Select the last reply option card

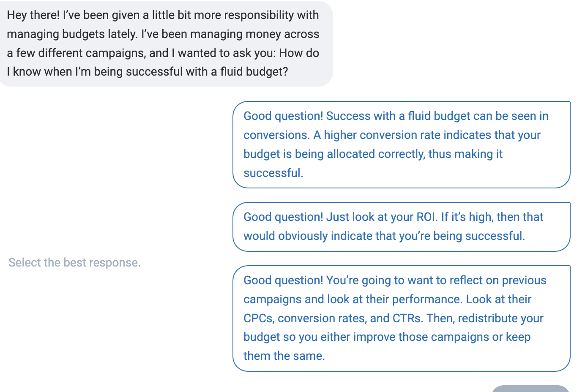tap(401, 318)
